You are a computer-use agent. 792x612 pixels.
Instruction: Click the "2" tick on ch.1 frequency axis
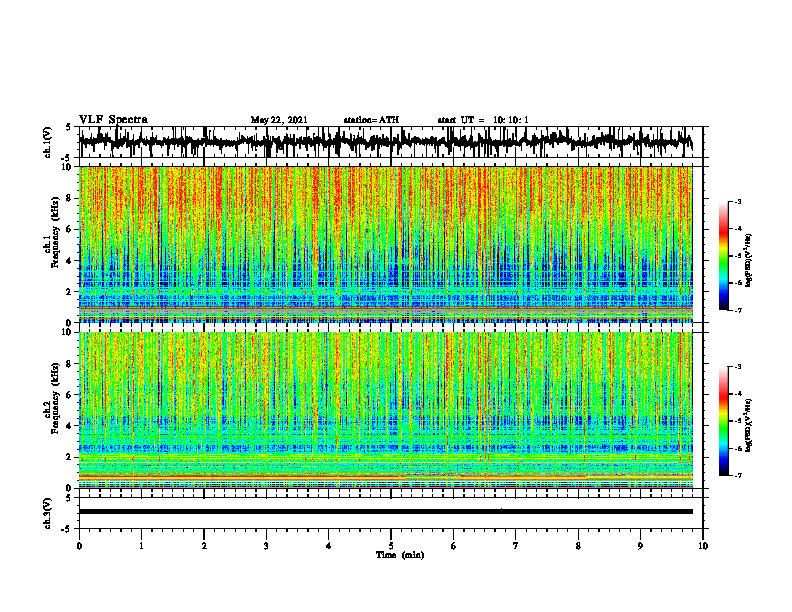pos(70,291)
